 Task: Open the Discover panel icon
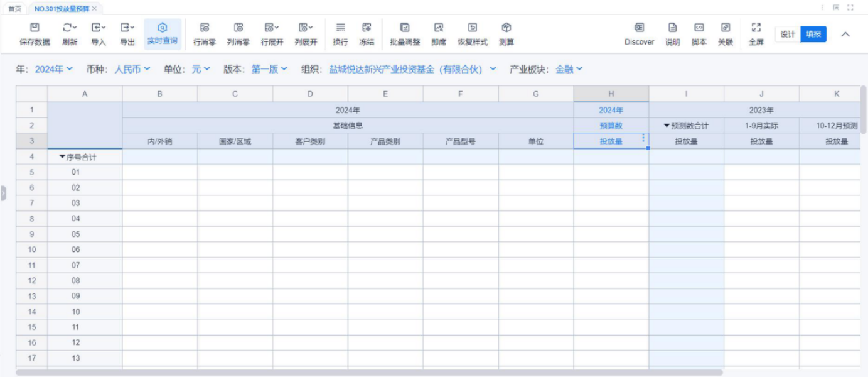(x=639, y=28)
